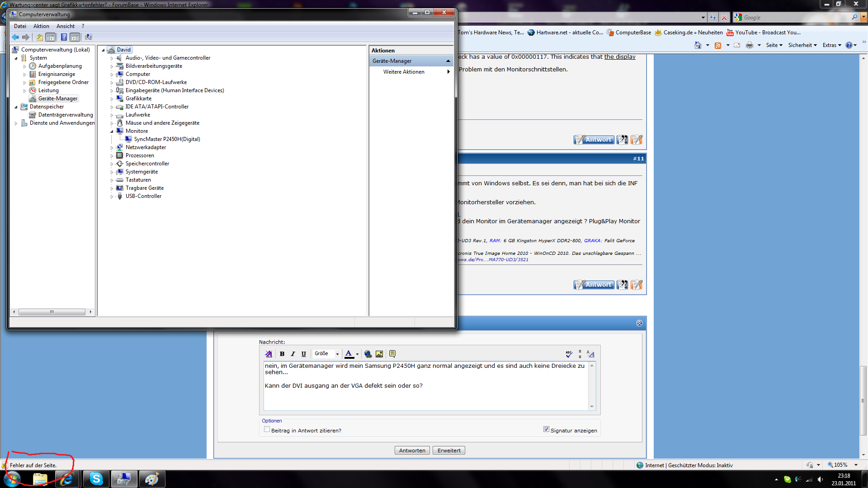Expand the Grafikkarte device category
The width and height of the screenshot is (868, 488).
tap(112, 99)
